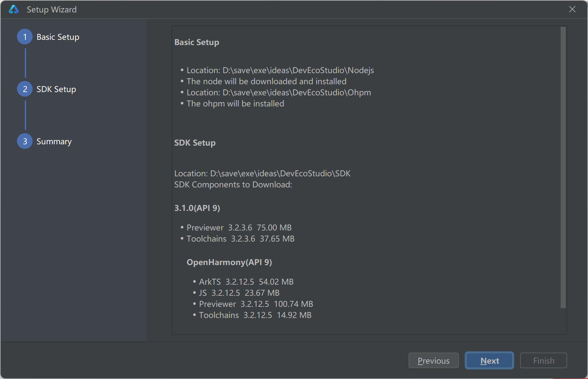Go to the SDK Setup step
The width and height of the screenshot is (588, 379).
[56, 89]
